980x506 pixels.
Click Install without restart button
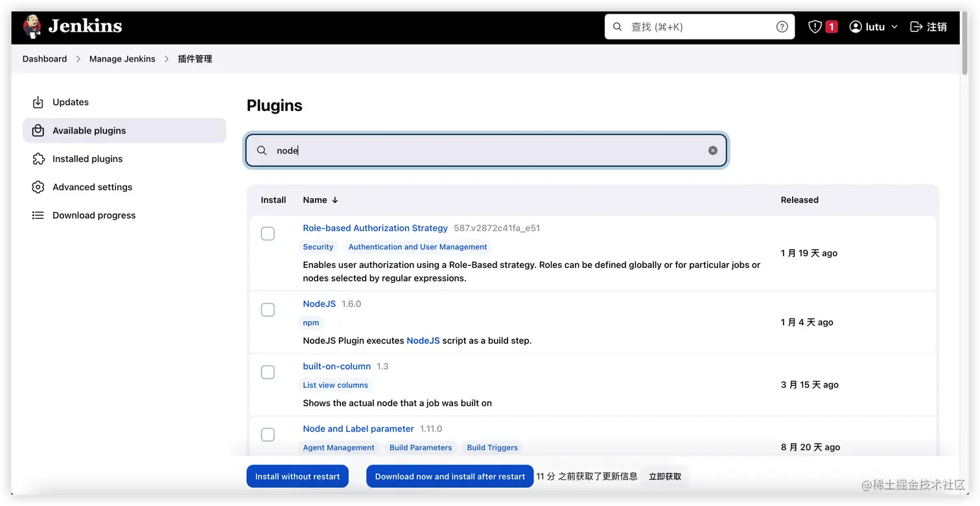tap(297, 476)
